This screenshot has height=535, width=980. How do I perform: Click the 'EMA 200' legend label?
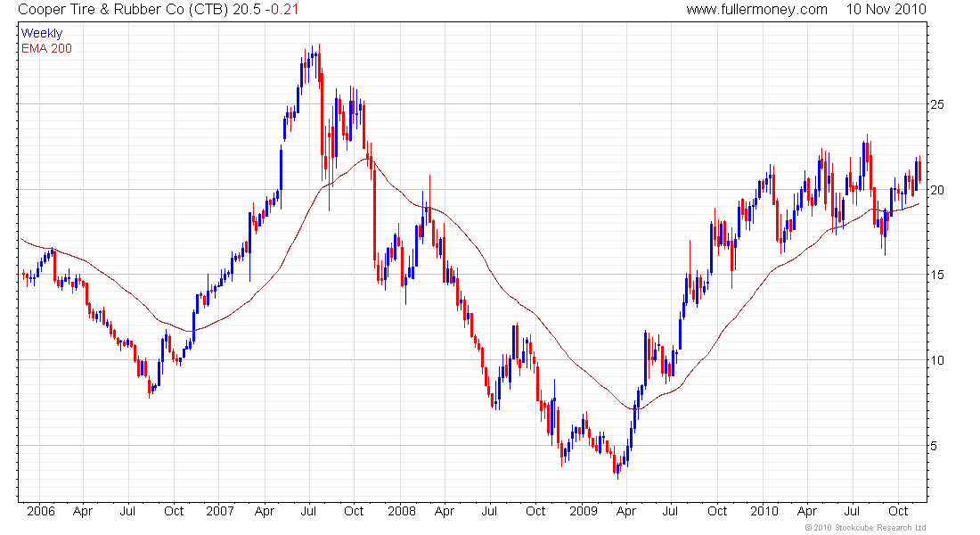(x=46, y=48)
